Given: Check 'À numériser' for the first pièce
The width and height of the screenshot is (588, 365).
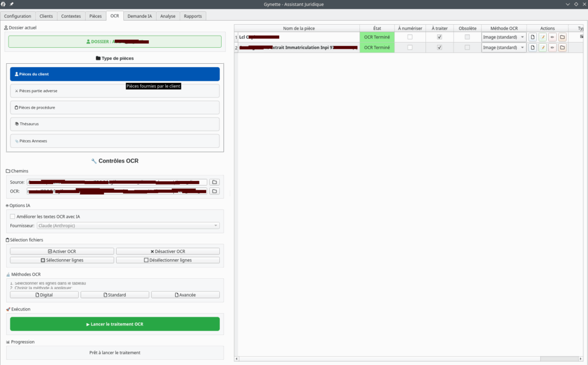Looking at the screenshot, I should click(x=409, y=37).
